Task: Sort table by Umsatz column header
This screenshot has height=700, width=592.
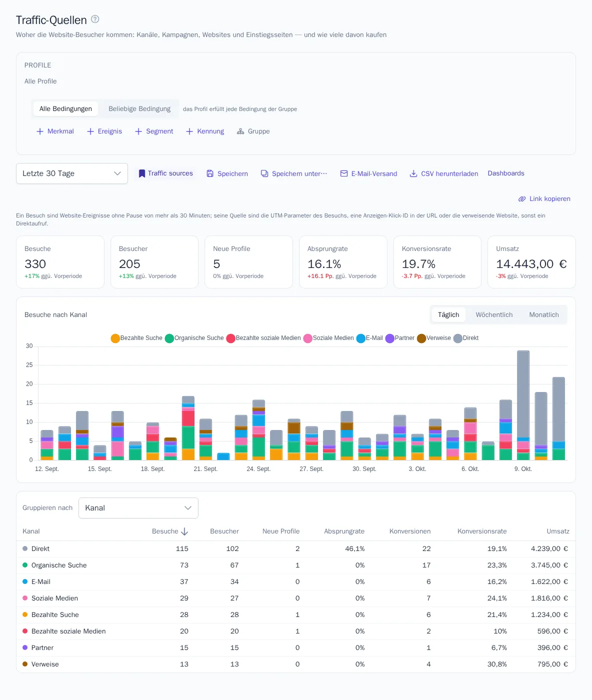Action: tap(558, 531)
